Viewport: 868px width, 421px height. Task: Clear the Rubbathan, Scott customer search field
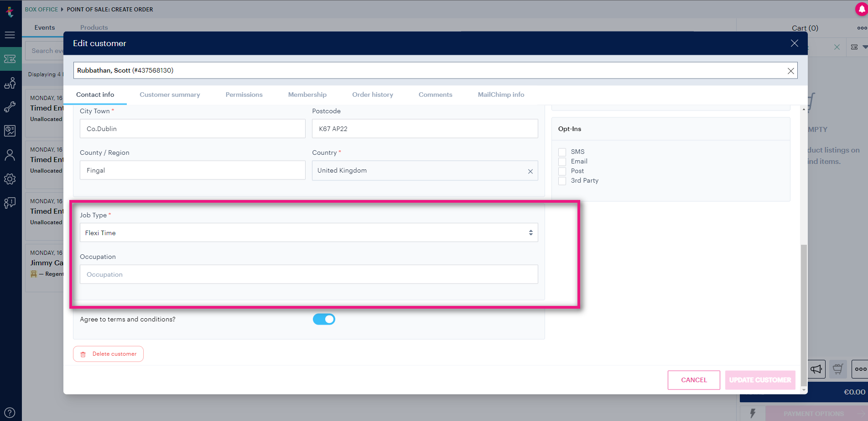pos(791,71)
